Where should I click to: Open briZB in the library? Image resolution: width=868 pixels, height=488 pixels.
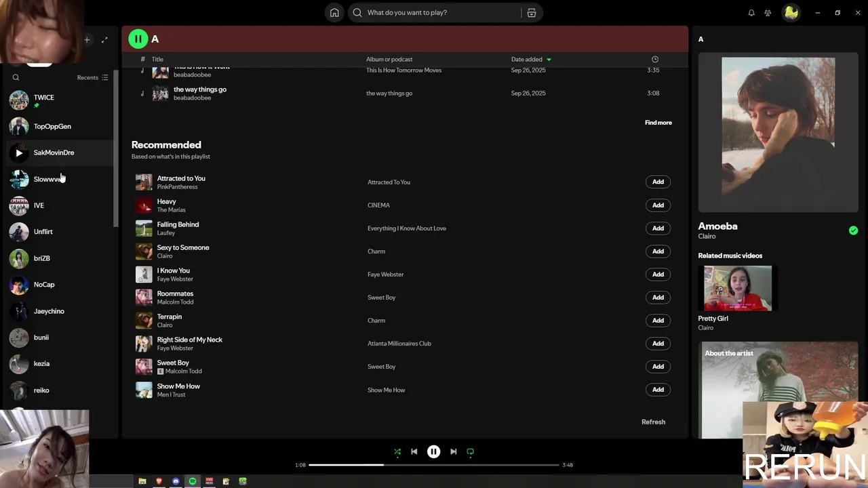(60, 258)
